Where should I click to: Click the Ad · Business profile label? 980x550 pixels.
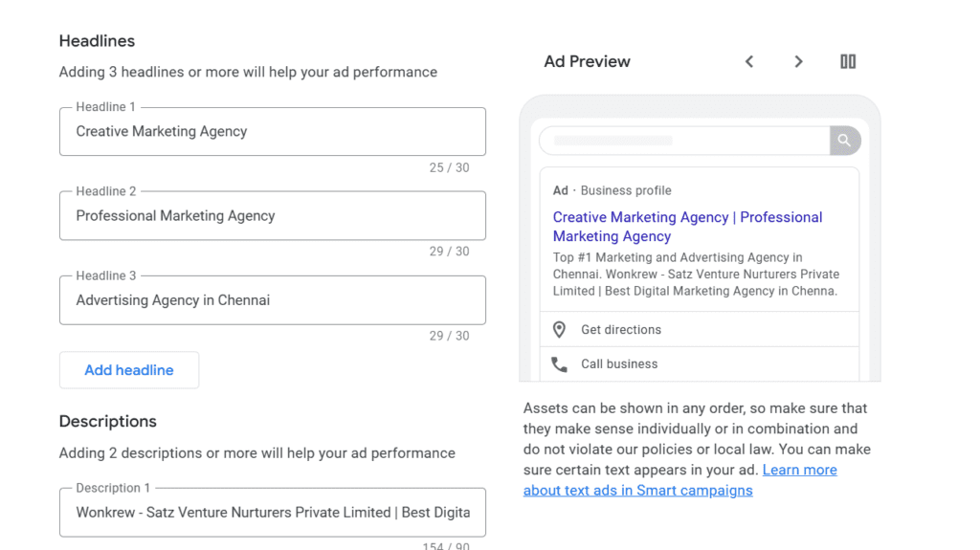[x=612, y=190]
